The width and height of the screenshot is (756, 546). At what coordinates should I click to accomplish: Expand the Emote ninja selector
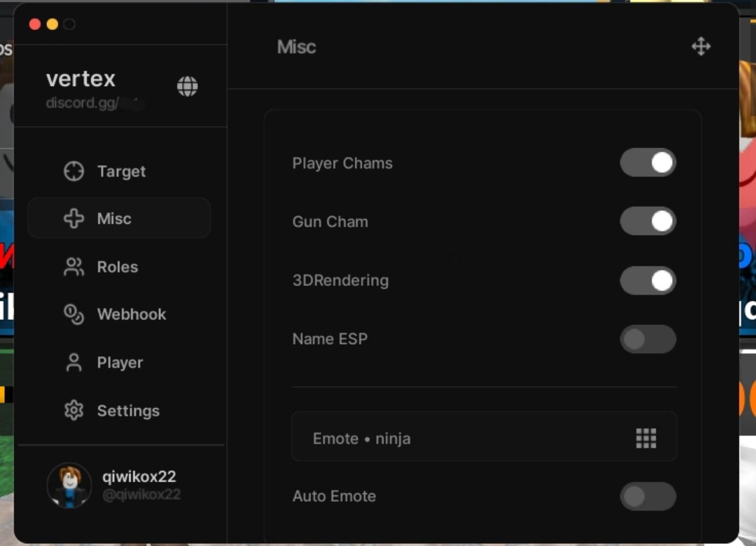484,437
